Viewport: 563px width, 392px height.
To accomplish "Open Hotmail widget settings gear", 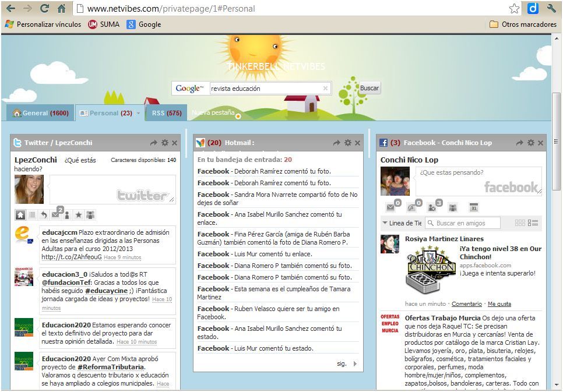I will point(348,143).
